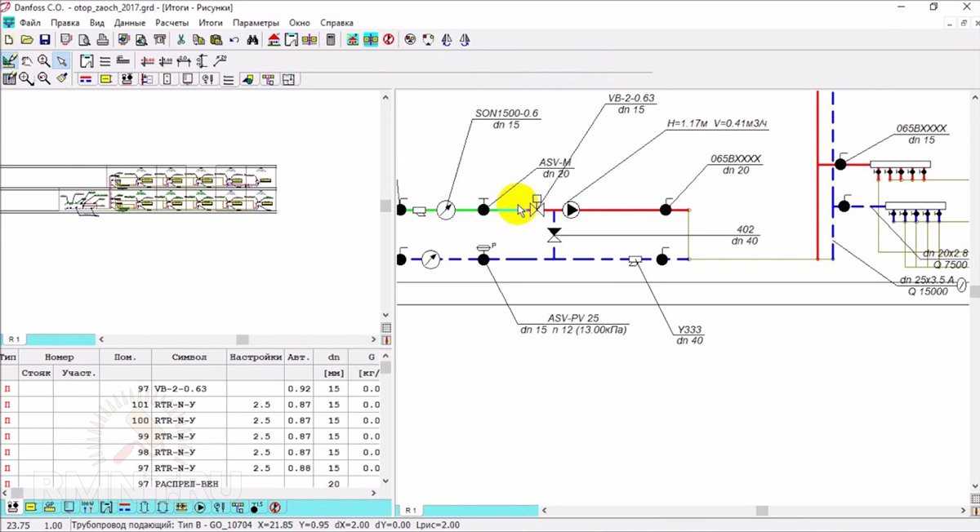Open a project with the folder icon

(x=26, y=39)
